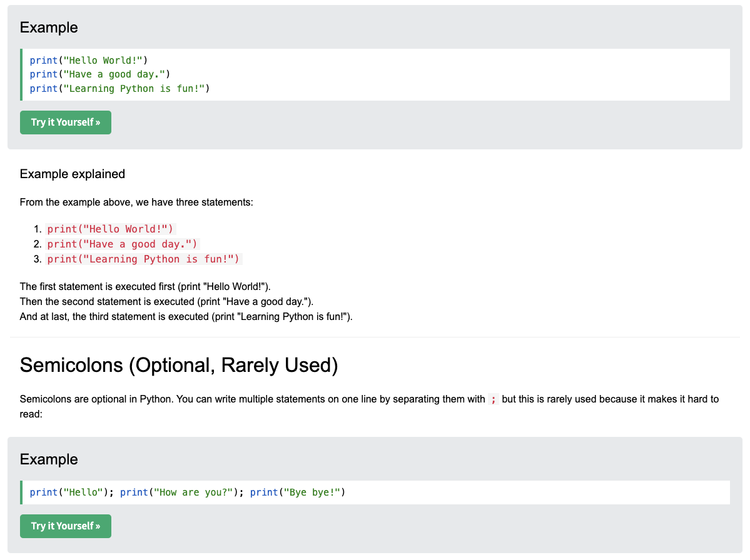Select list item one print("Hello World!")
Image resolution: width=750 pixels, height=560 pixels.
[111, 229]
